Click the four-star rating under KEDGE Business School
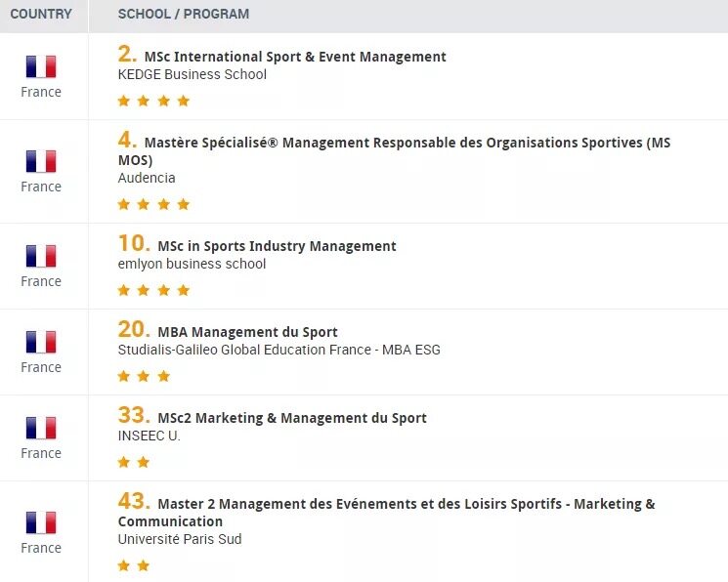This screenshot has height=582, width=728. point(153,101)
